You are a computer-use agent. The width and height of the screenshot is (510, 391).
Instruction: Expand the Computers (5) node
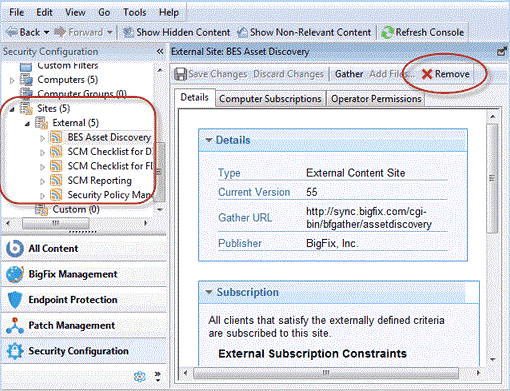pos(12,80)
